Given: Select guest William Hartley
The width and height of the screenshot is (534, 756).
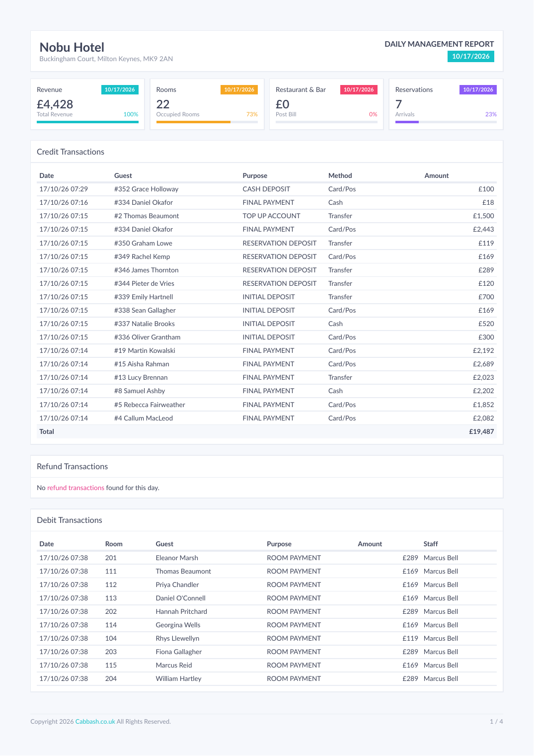Looking at the screenshot, I should 179,679.
